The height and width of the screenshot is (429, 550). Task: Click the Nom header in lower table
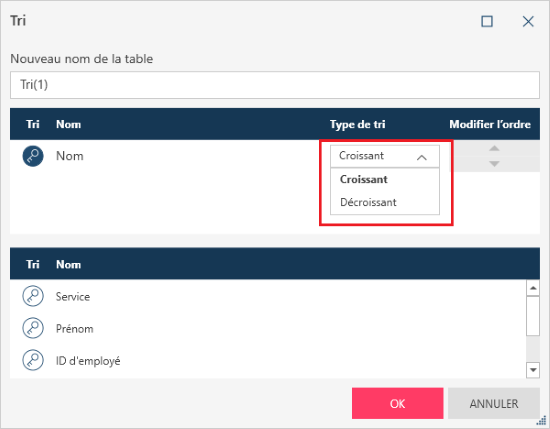[x=68, y=264]
